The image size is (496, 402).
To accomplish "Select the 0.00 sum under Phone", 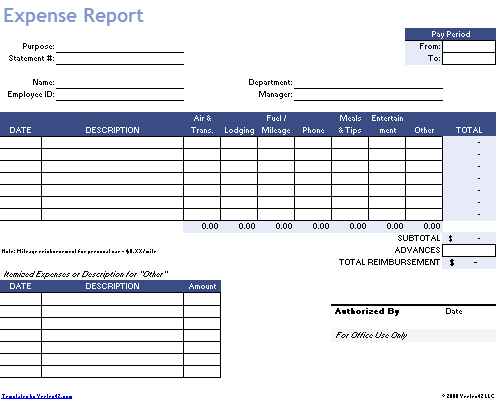I will coord(321,226).
